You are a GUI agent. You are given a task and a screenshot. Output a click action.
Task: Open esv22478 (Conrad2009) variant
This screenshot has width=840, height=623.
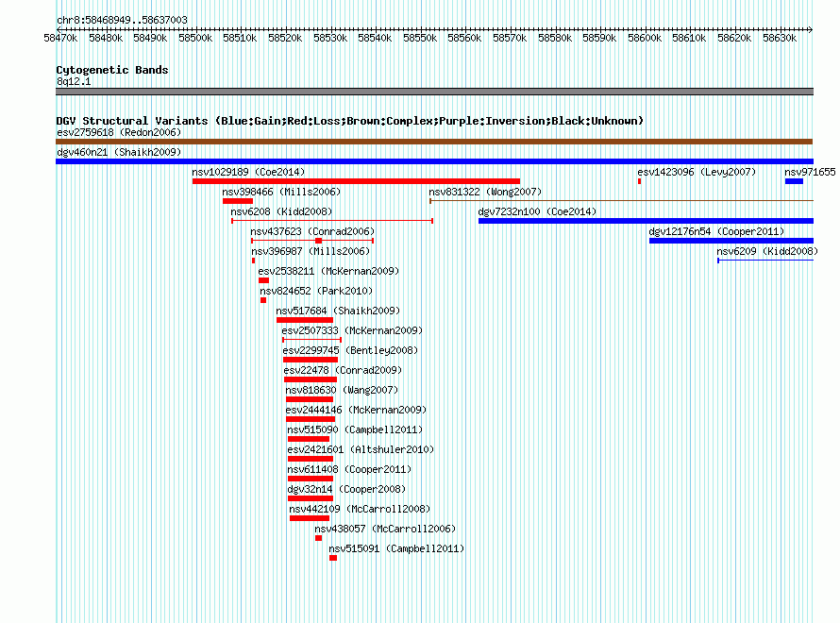coord(343,370)
